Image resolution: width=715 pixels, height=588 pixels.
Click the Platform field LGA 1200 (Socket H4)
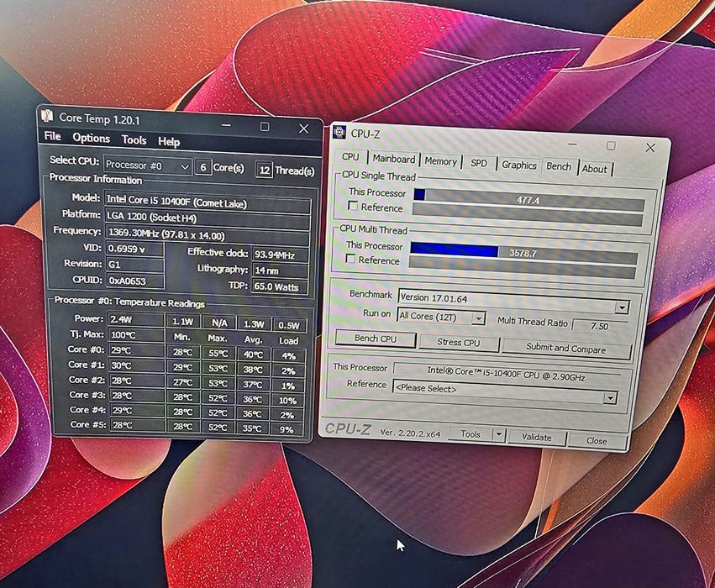(x=208, y=218)
